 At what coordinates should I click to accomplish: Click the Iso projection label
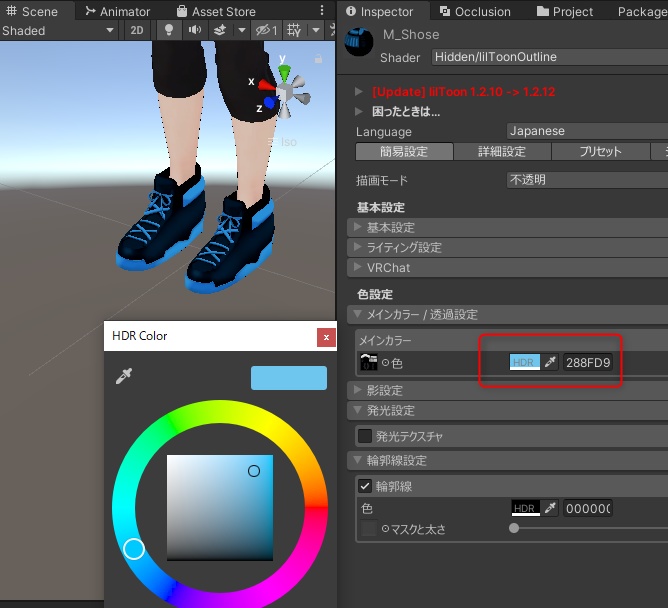coord(288,142)
